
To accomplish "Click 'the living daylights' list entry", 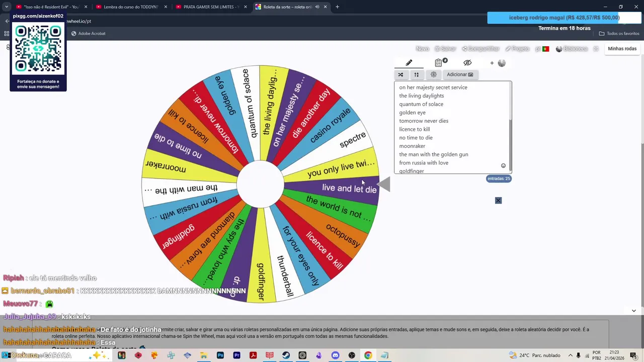I will 422,96.
